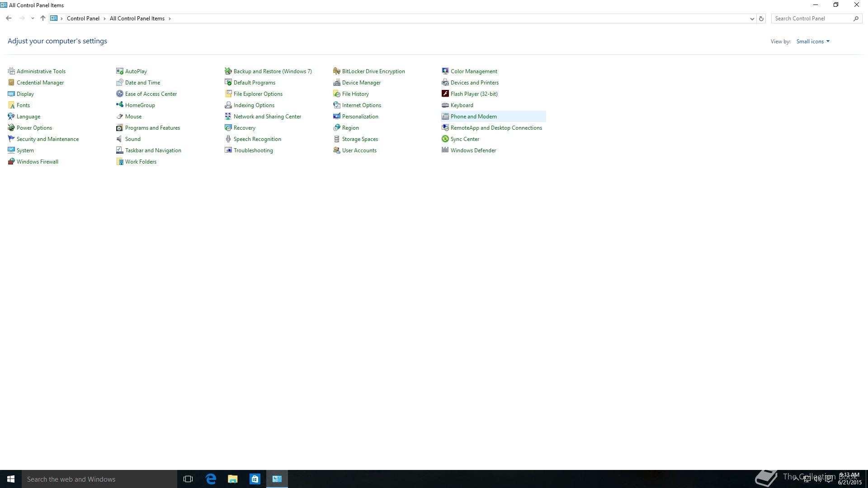Screen dimensions: 868x488
Task: Open the Speech Recognition microphone icon
Action: click(x=228, y=139)
